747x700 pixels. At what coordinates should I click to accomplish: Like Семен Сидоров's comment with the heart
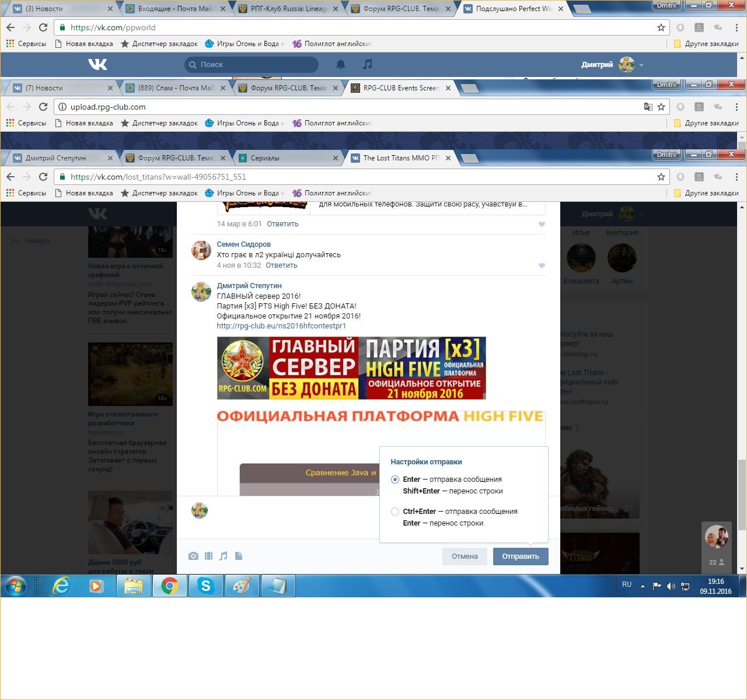542,265
